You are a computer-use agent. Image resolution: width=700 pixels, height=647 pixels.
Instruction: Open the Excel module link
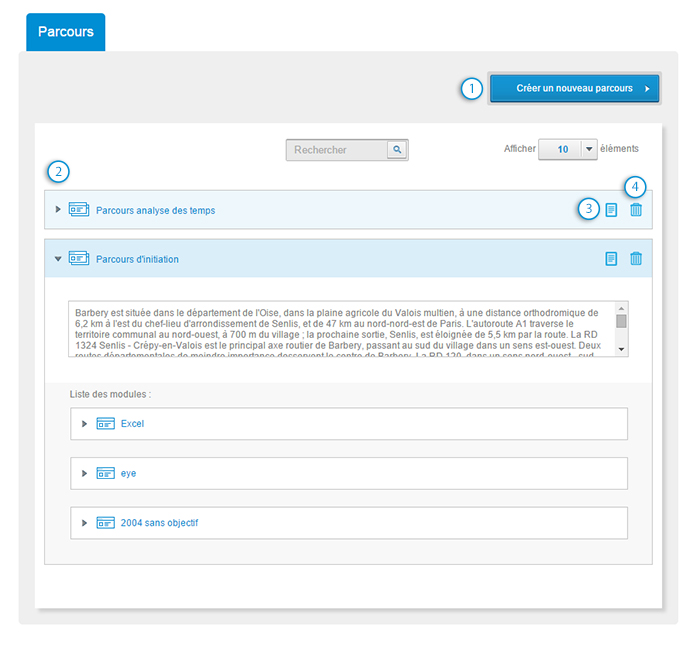pyautogui.click(x=132, y=424)
